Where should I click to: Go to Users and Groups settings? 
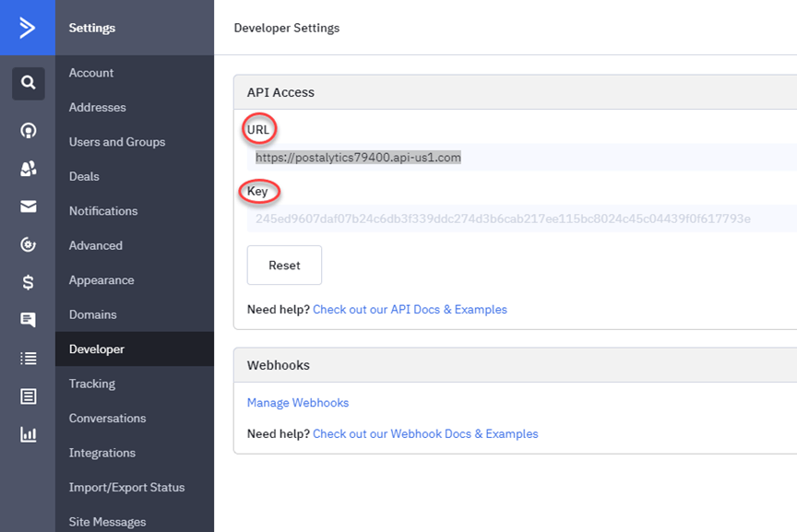tap(117, 142)
